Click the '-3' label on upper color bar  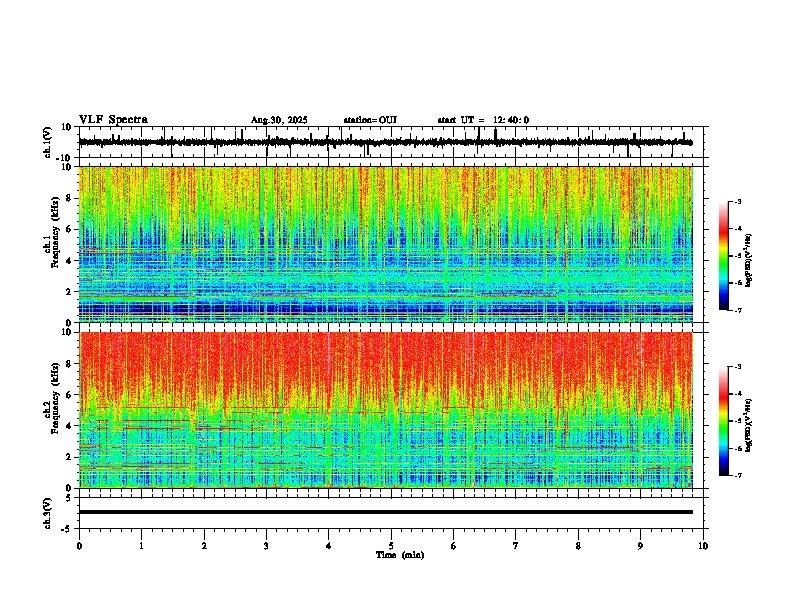point(738,202)
